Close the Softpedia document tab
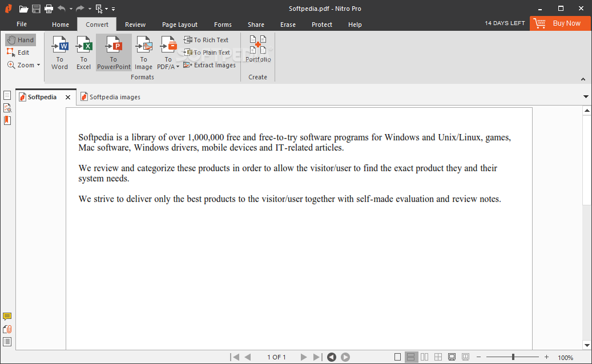The image size is (592, 364). click(68, 97)
